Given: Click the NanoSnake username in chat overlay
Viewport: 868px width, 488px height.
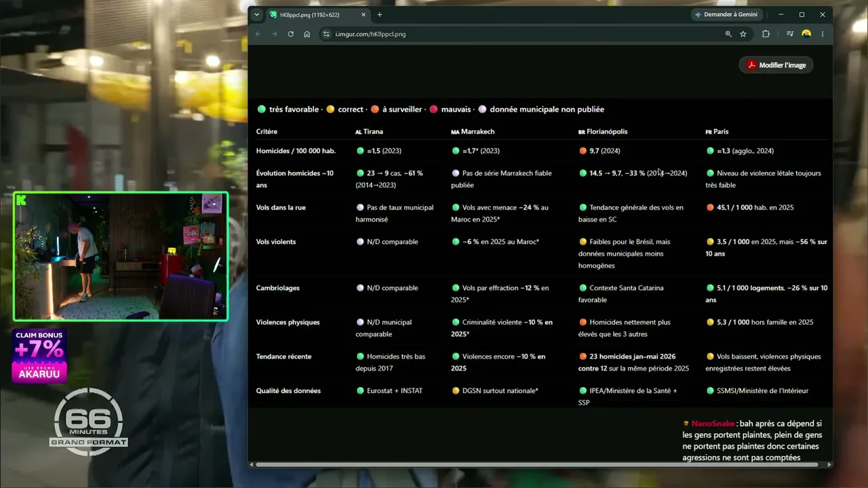Looking at the screenshot, I should coord(713,423).
